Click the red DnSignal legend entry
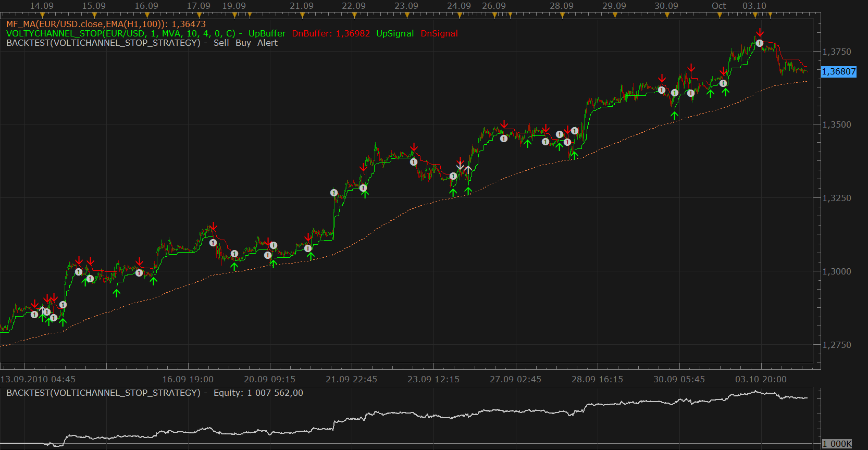 pyautogui.click(x=439, y=33)
